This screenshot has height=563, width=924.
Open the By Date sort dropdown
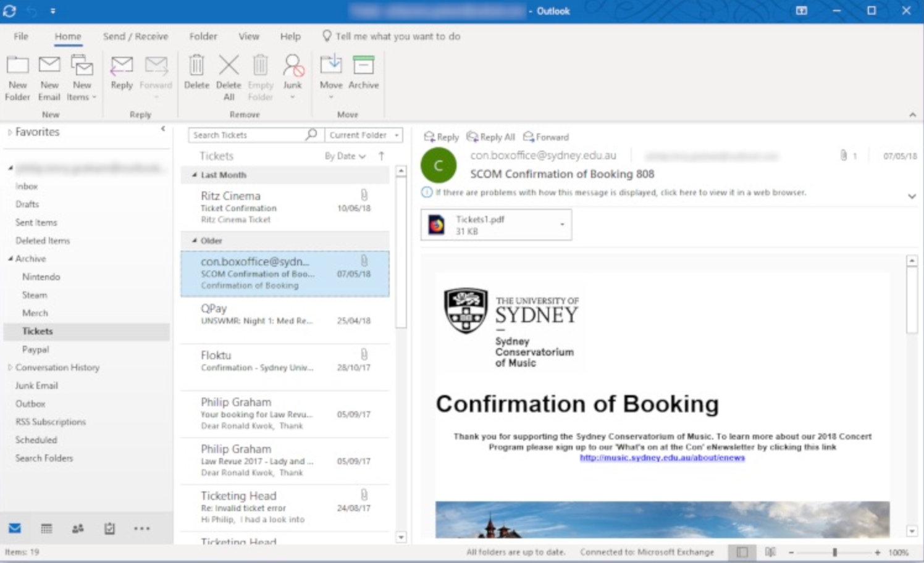[345, 156]
